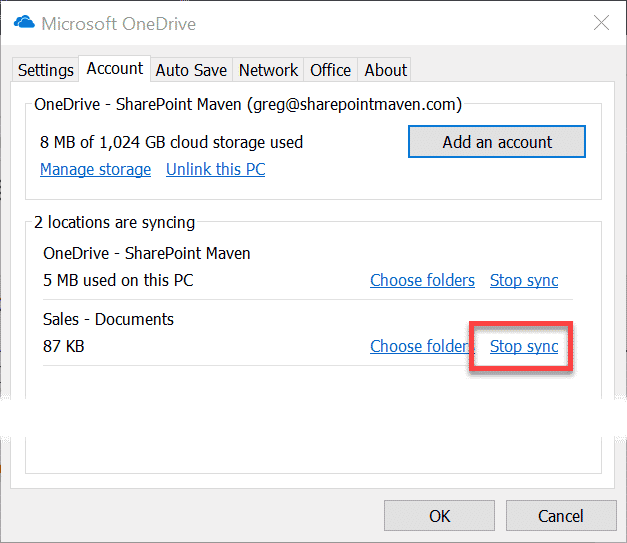627x543 pixels.
Task: Select the Account tab
Action: [x=115, y=69]
